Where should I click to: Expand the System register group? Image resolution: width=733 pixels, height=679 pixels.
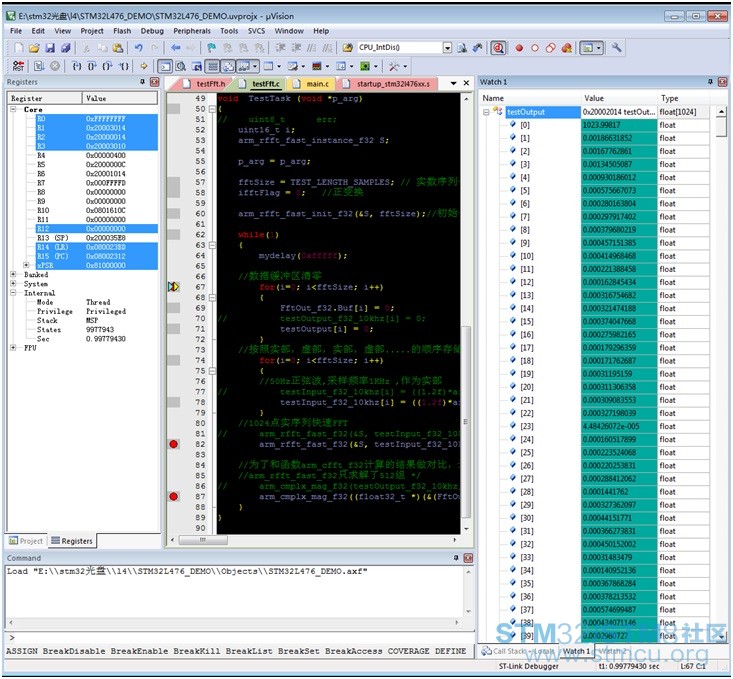pos(14,283)
